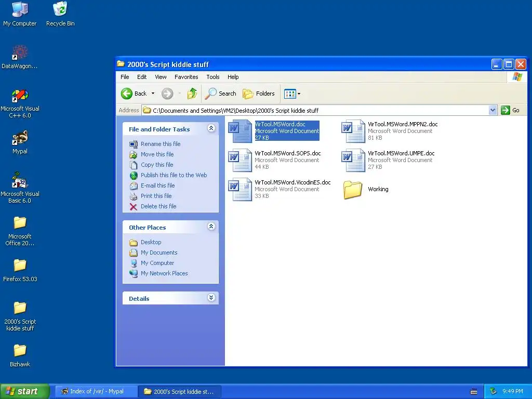The height and width of the screenshot is (399, 532).
Task: Open the Favorites menu
Action: point(187,77)
